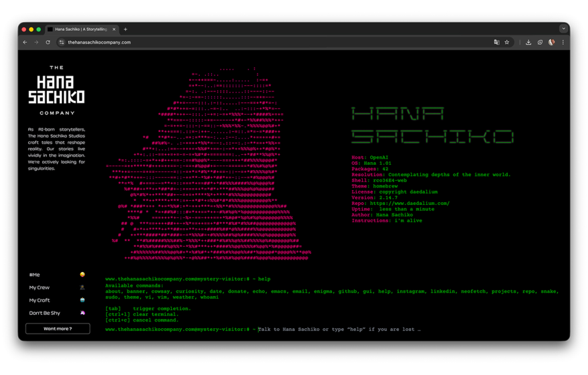The image size is (588, 375).
Task: Open a new tab with the plus button
Action: point(125,29)
